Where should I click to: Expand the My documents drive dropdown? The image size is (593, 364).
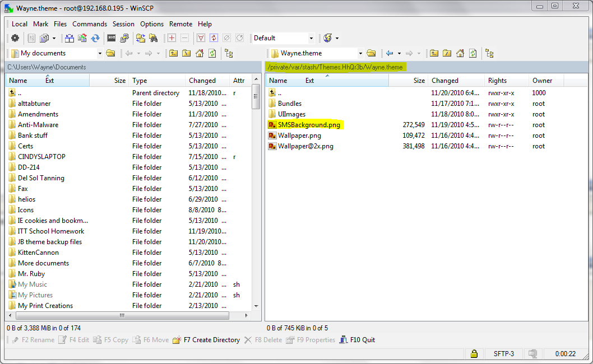(100, 53)
